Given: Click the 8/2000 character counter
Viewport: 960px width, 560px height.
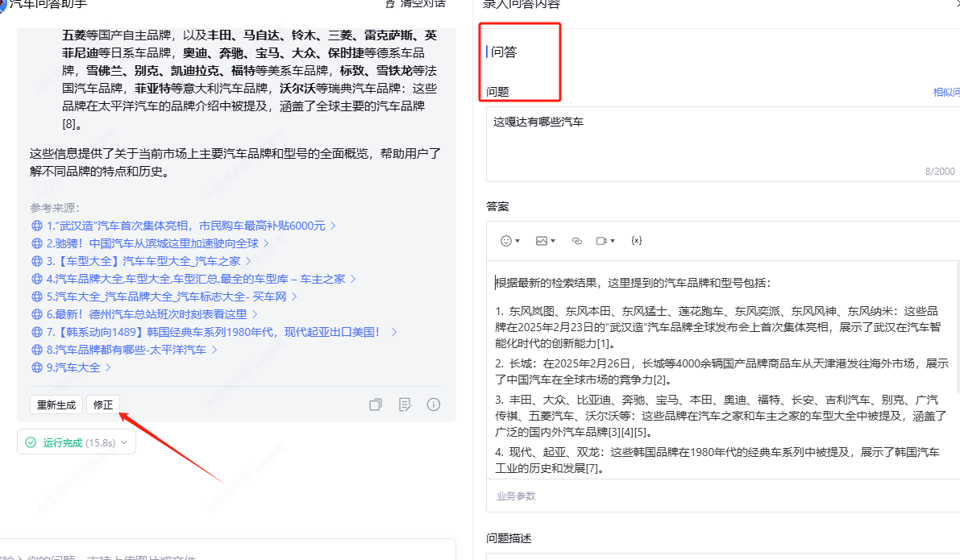Looking at the screenshot, I should 940,172.
